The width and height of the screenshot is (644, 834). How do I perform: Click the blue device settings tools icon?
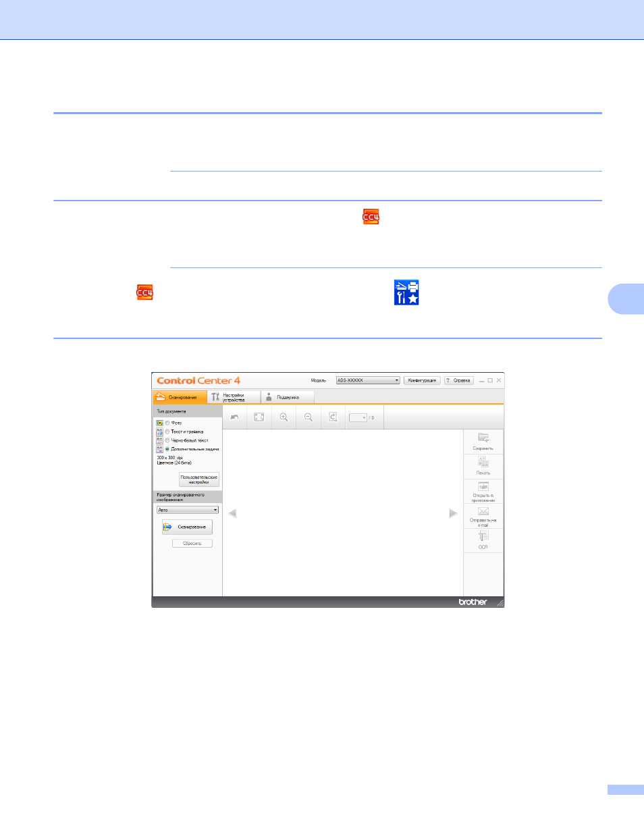click(x=407, y=292)
